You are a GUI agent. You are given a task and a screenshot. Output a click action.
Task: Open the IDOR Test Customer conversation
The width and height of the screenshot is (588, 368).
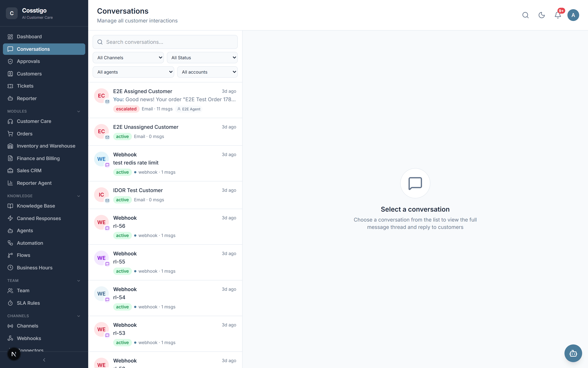tap(165, 195)
